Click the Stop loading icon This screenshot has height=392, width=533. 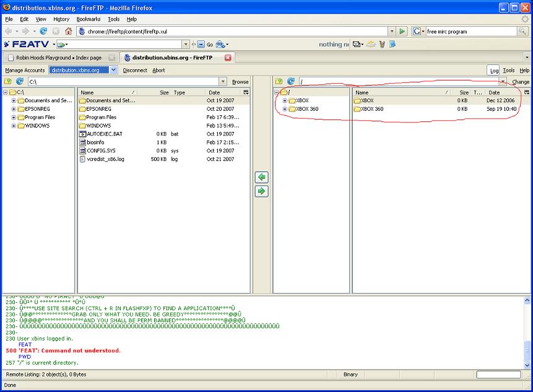(56, 32)
